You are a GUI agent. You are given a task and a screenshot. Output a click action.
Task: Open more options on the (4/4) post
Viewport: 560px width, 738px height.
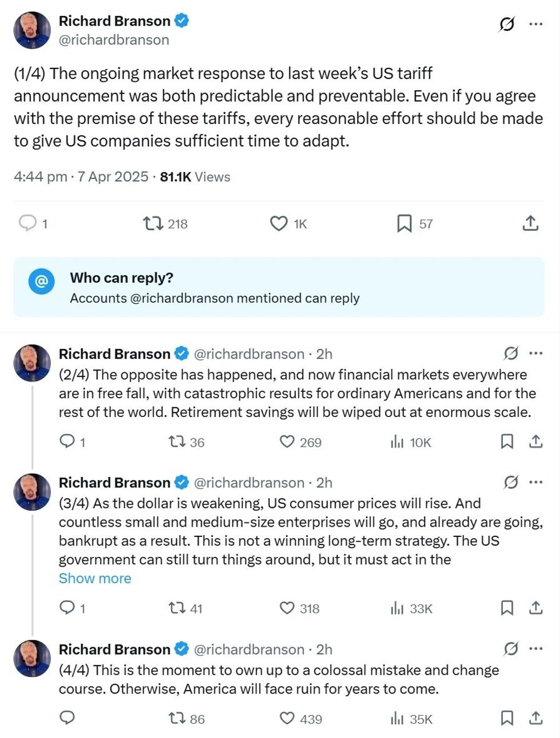(535, 649)
